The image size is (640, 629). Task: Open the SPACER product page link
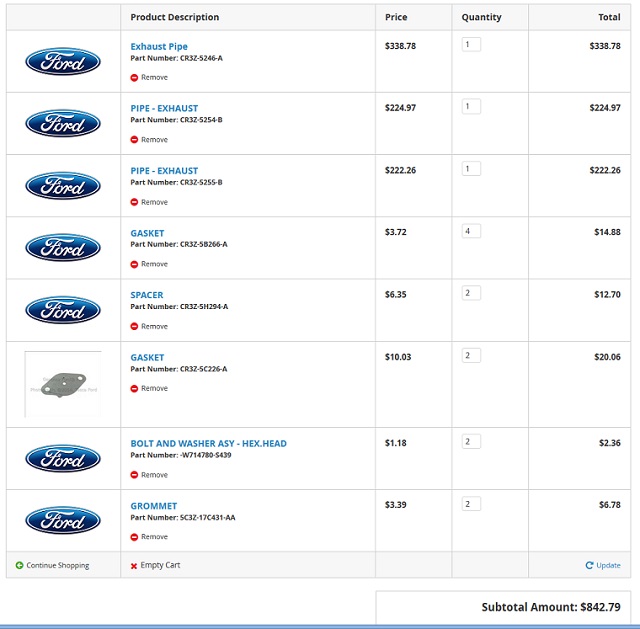147,295
